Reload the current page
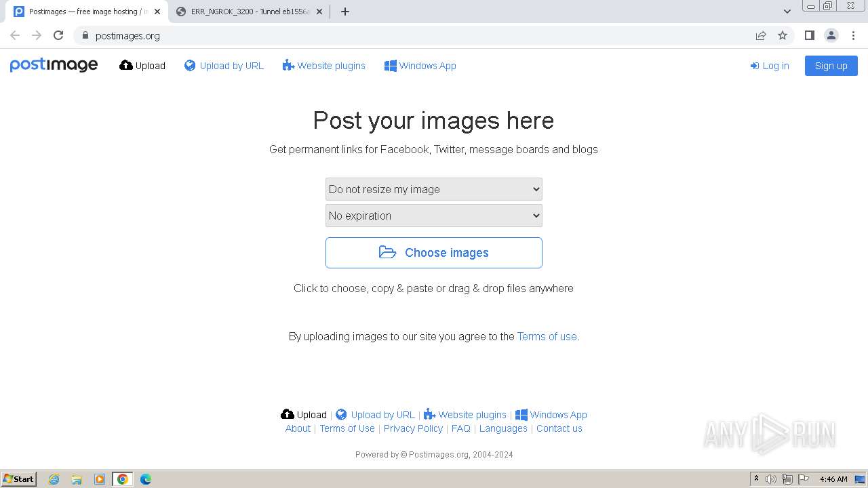This screenshot has width=868, height=488. [x=58, y=35]
